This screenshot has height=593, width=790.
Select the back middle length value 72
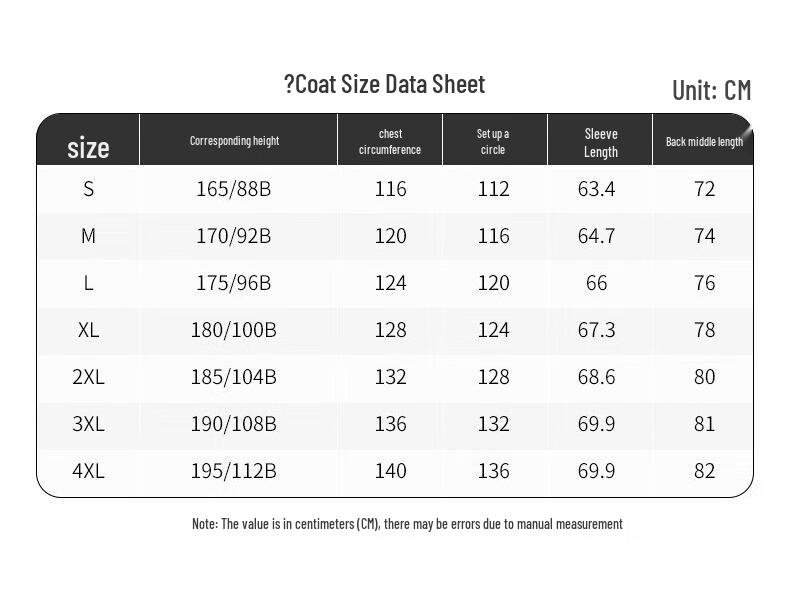pyautogui.click(x=704, y=189)
